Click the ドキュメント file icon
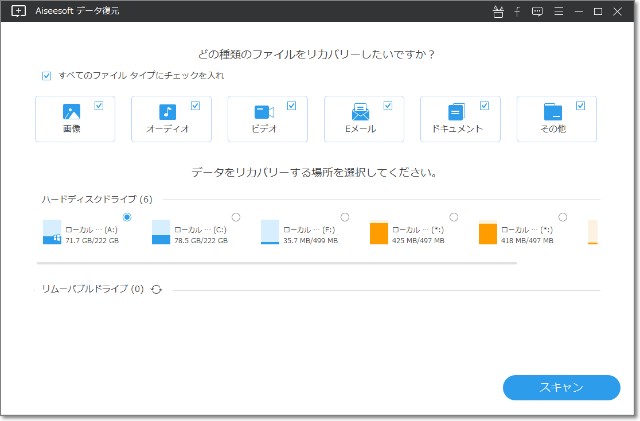Screen dimensions: 640x421 (x=456, y=113)
